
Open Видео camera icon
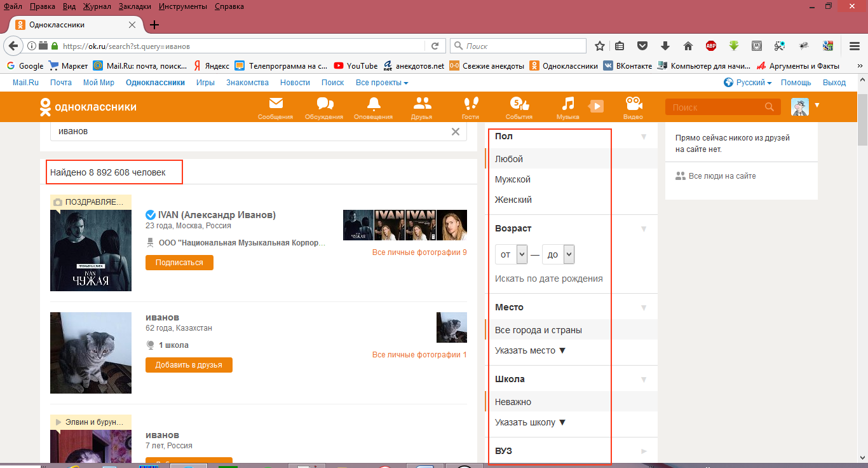(634, 104)
